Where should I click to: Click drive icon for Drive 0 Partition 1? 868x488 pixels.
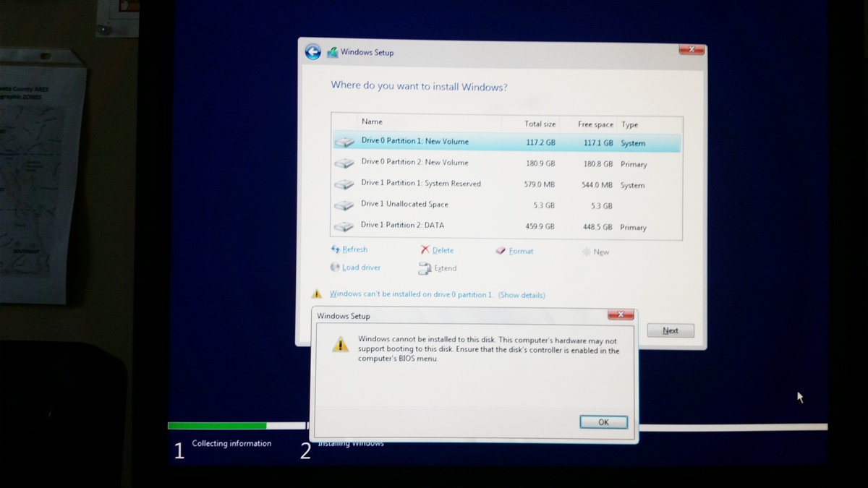pyautogui.click(x=344, y=142)
